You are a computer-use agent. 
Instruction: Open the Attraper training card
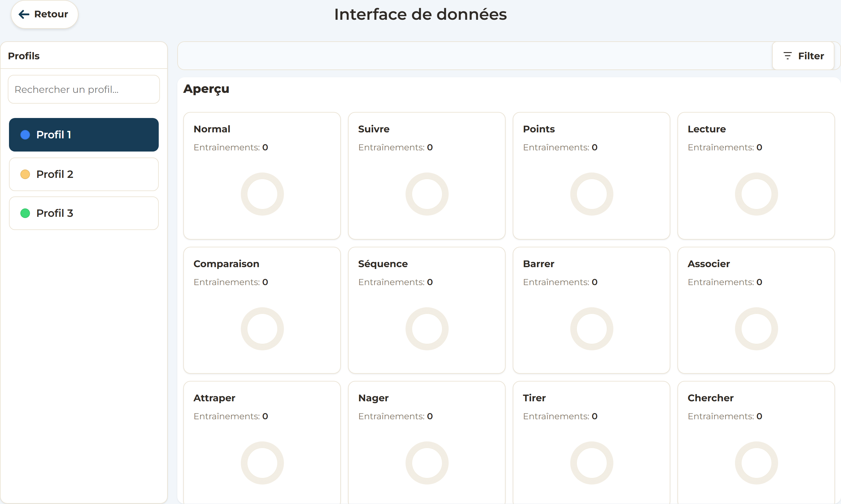262,443
